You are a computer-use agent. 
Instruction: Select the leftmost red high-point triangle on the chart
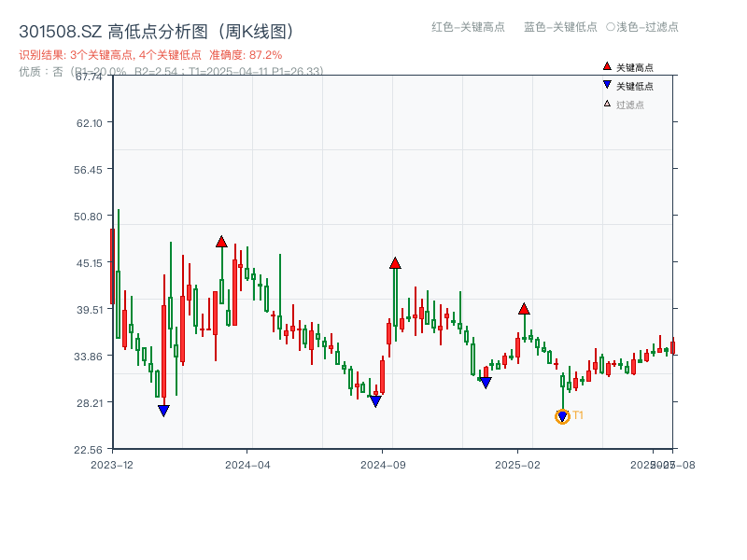[x=221, y=240]
